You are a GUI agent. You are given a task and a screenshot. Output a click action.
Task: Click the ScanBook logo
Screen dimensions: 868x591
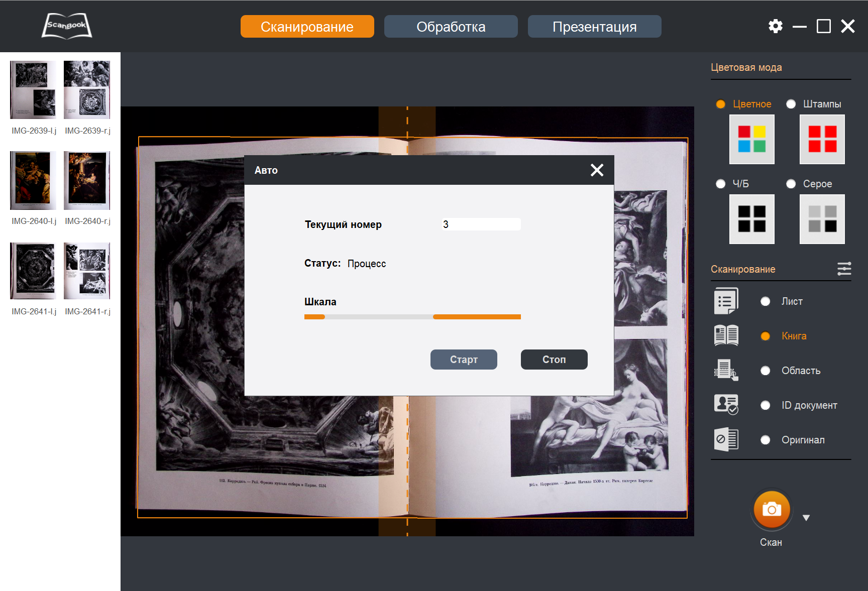[67, 26]
